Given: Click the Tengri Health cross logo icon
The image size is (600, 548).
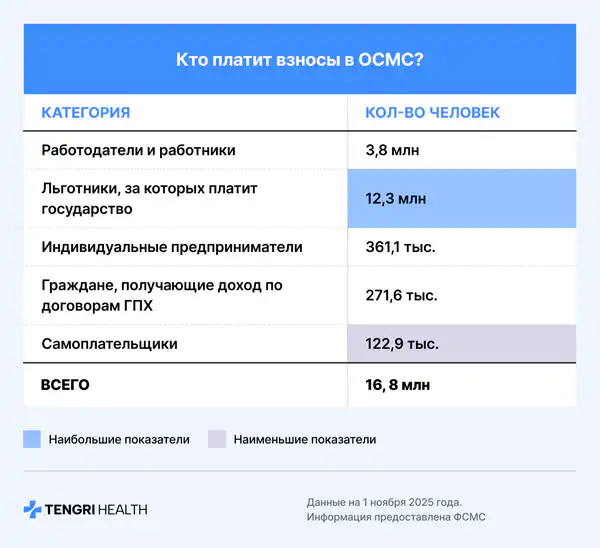Looking at the screenshot, I should [32, 509].
